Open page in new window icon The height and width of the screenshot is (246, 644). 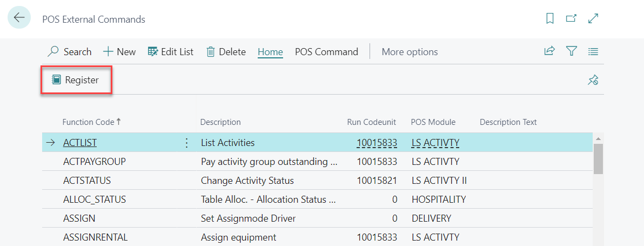pyautogui.click(x=571, y=18)
